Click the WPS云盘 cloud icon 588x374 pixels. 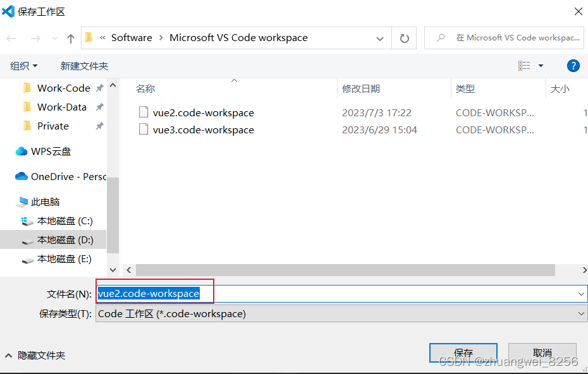(21, 151)
